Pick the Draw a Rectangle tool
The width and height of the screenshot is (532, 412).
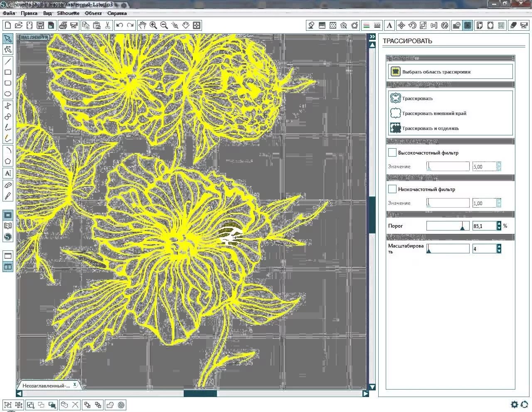click(x=8, y=72)
